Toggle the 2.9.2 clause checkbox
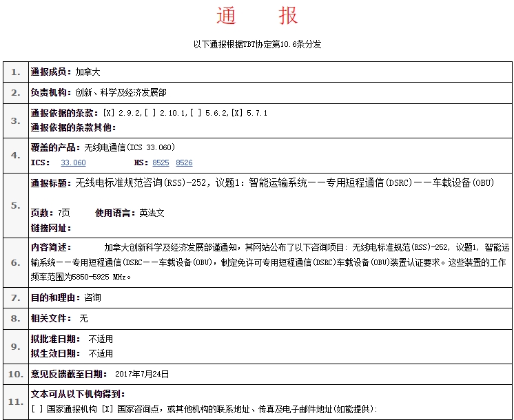 click(108, 113)
